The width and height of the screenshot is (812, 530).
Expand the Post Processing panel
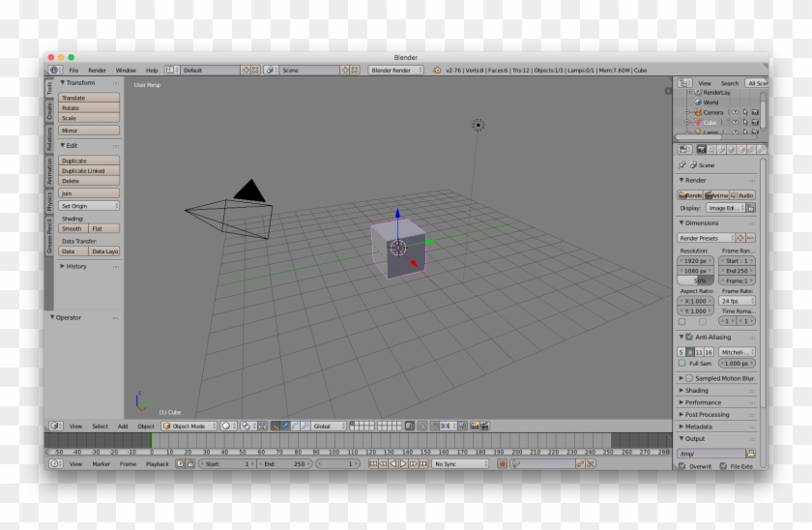coord(705,415)
